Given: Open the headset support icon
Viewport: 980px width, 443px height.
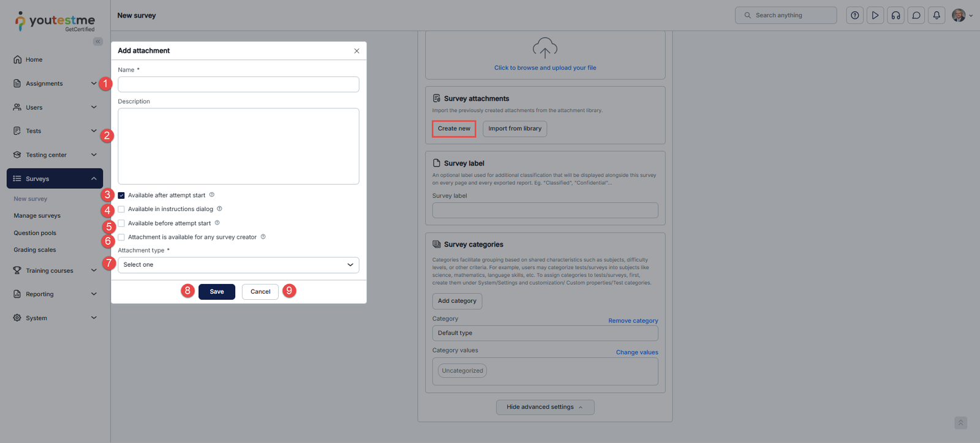Looking at the screenshot, I should click(x=895, y=15).
